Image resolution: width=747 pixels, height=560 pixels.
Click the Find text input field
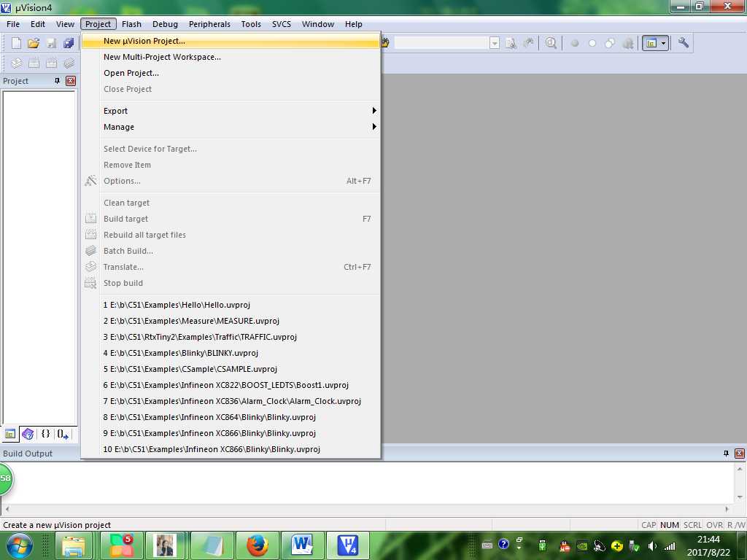coord(441,43)
